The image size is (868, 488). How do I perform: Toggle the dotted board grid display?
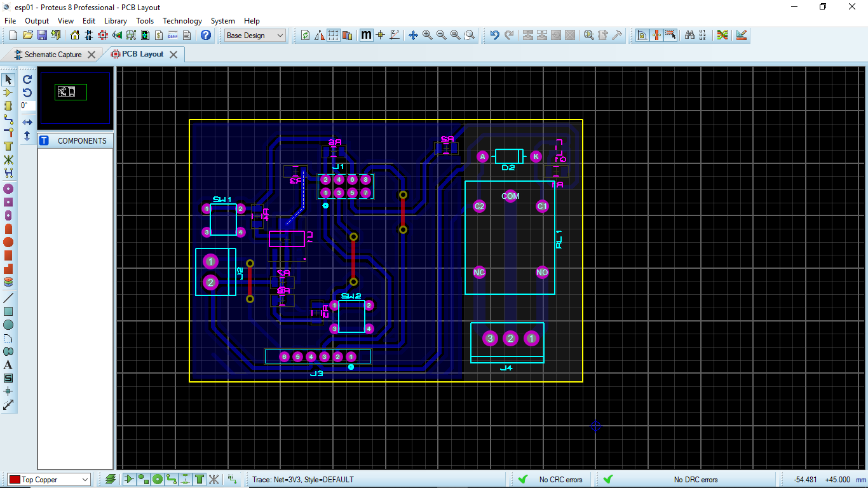click(x=333, y=35)
